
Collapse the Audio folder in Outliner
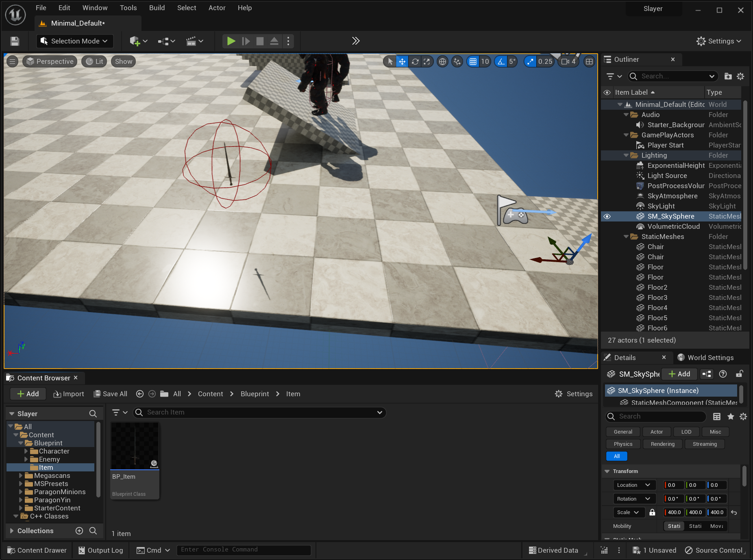click(626, 115)
